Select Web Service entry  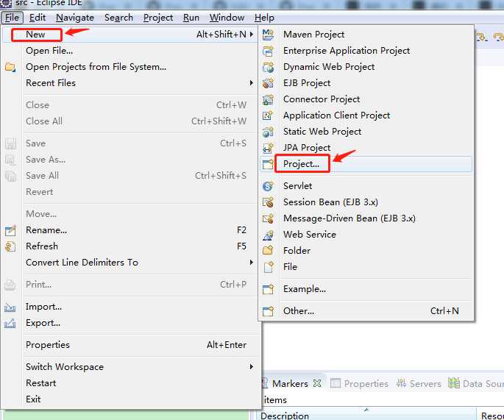366,235
